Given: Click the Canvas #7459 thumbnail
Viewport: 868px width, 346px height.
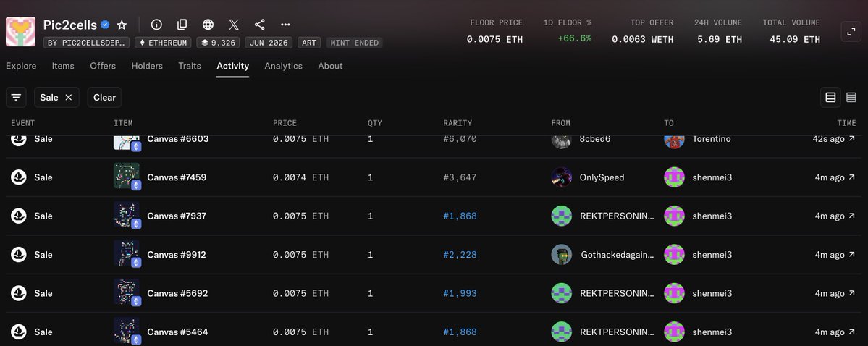Looking at the screenshot, I should click(x=127, y=176).
